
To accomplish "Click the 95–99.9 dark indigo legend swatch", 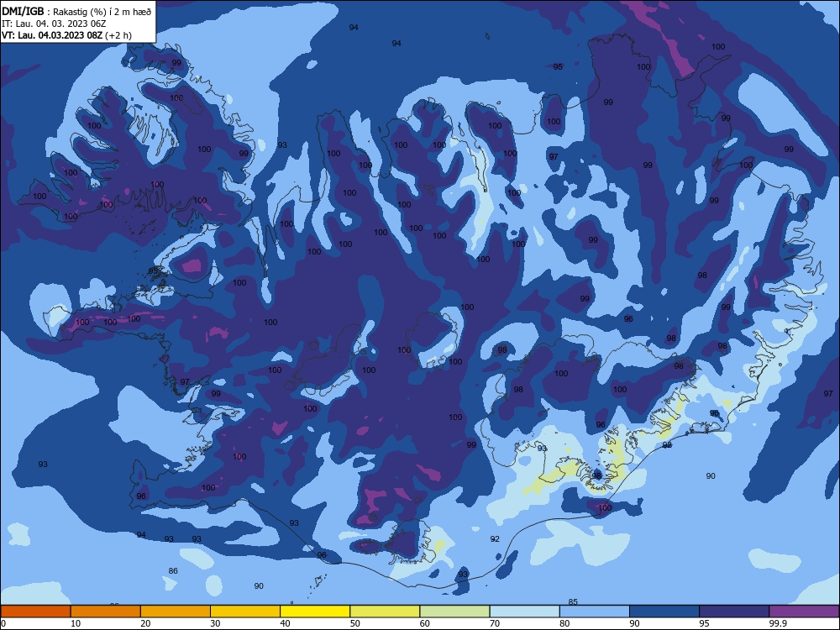I will 734,612.
